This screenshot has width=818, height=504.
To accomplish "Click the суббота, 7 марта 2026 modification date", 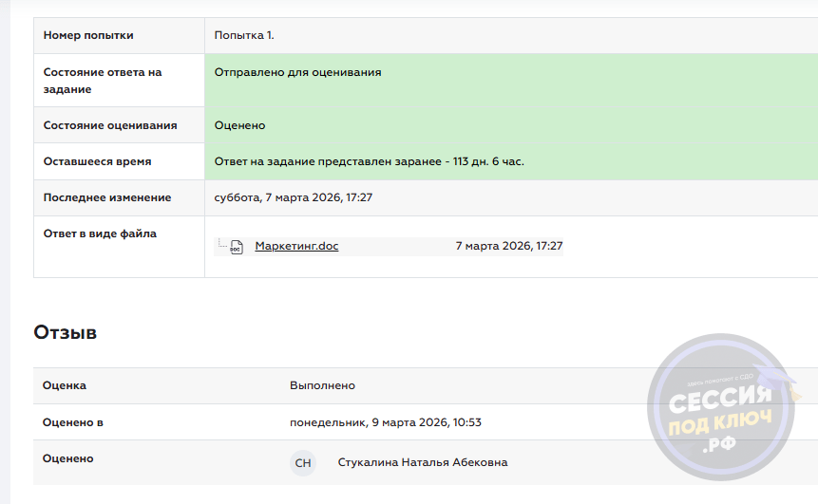I will [293, 197].
